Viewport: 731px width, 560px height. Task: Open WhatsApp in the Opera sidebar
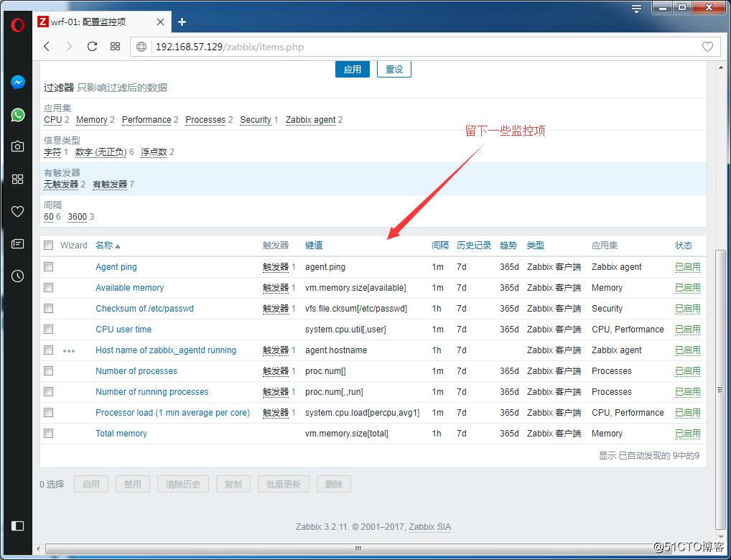(x=18, y=115)
